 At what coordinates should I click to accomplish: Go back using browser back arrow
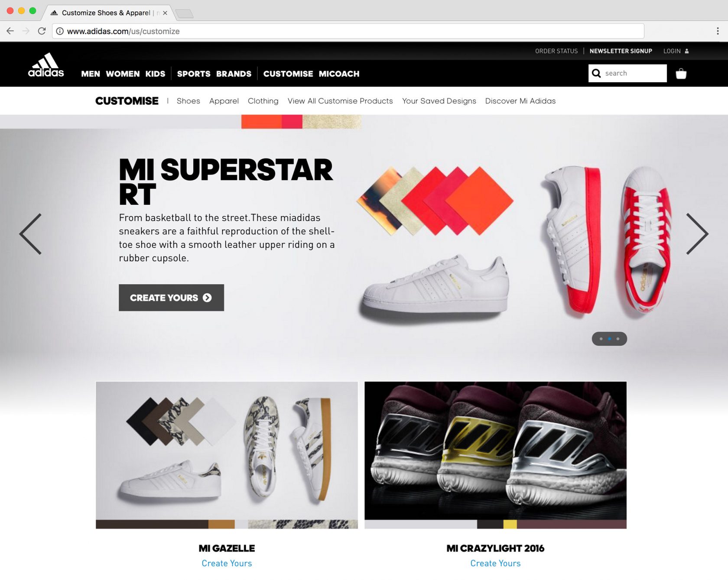point(10,31)
